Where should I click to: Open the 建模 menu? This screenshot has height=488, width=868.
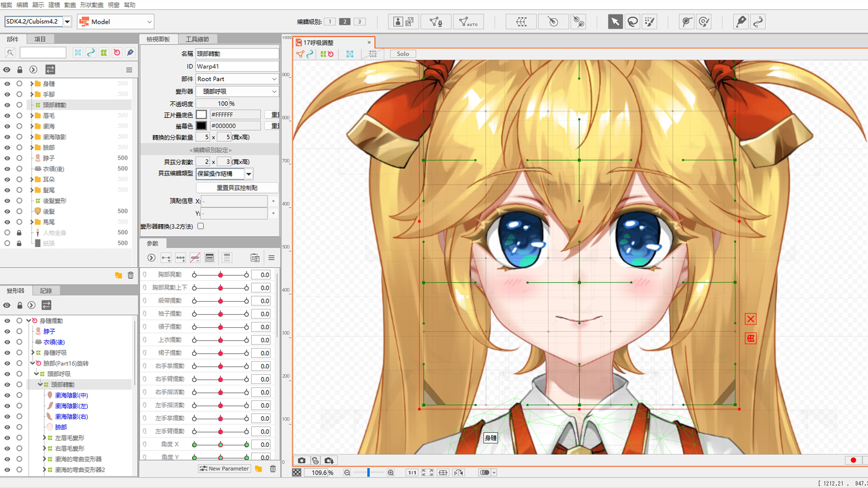point(54,5)
